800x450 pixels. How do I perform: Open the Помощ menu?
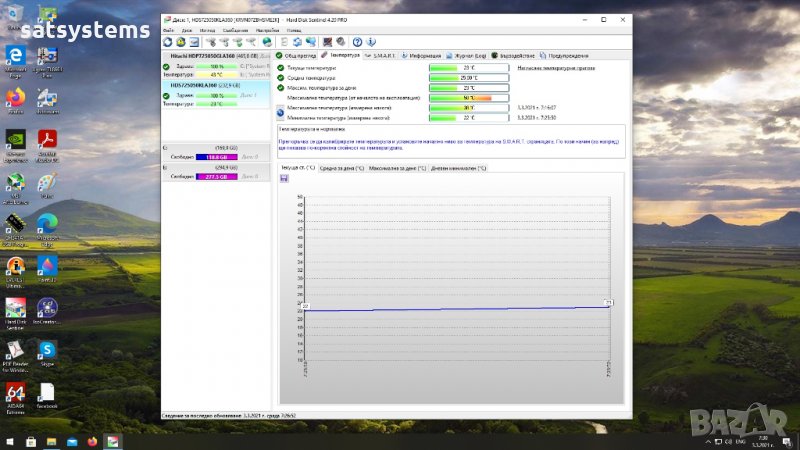295,31
